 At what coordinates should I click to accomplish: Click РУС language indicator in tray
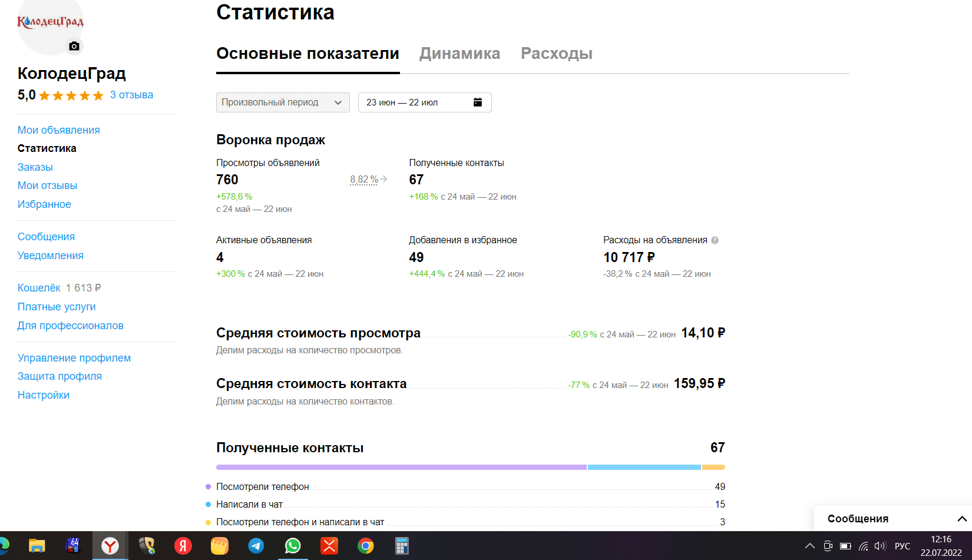902,546
